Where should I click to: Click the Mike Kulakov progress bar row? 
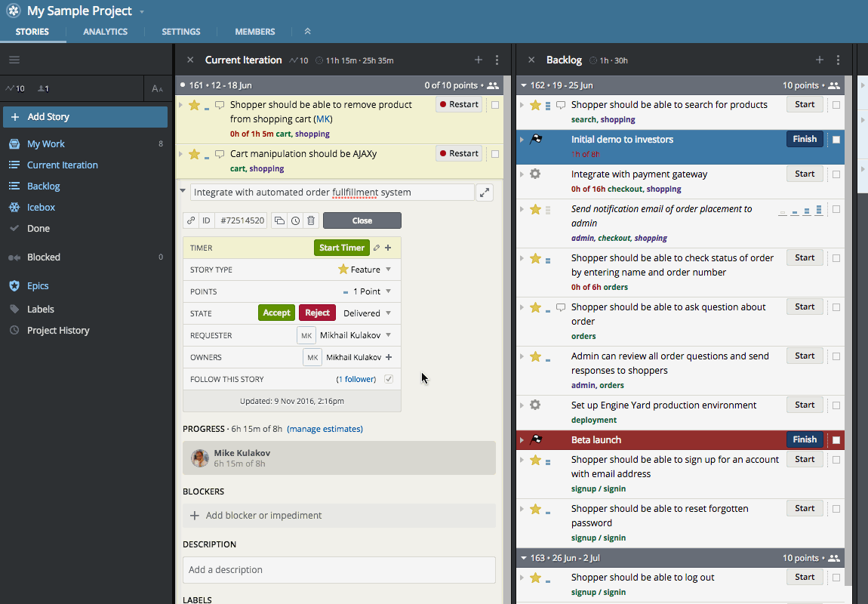point(340,458)
